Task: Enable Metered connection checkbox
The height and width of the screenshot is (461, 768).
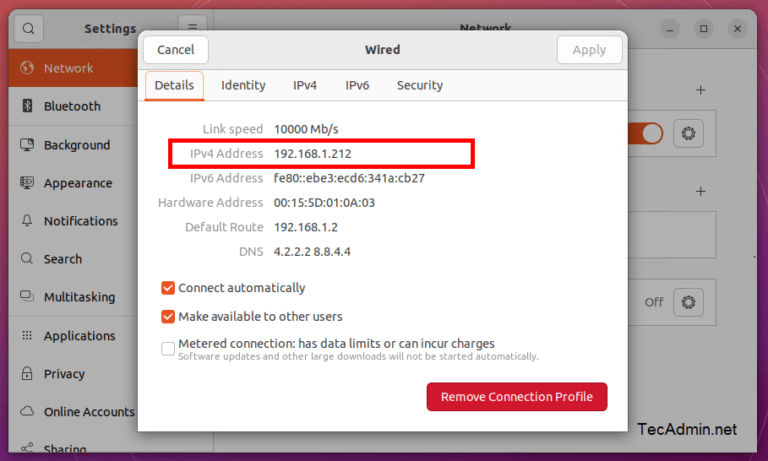Action: [x=168, y=348]
